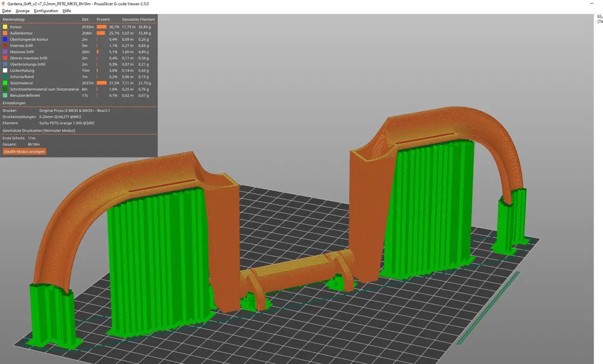Click the dark green Schnittstellenmaterial color swatch

pyautogui.click(x=5, y=89)
